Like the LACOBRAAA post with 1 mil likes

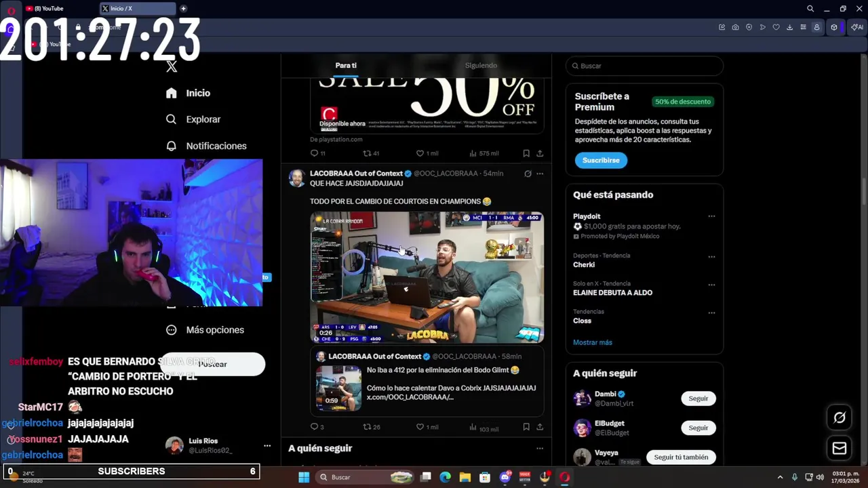(x=427, y=427)
